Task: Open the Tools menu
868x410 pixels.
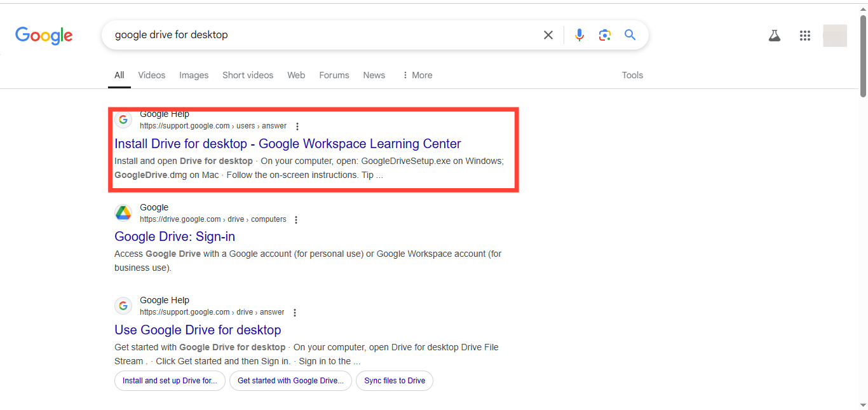Action: click(632, 75)
